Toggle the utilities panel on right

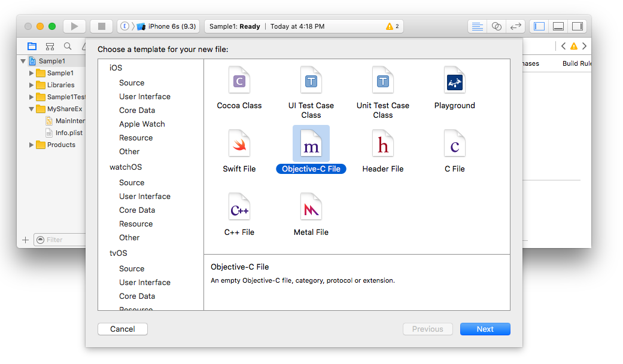577,26
